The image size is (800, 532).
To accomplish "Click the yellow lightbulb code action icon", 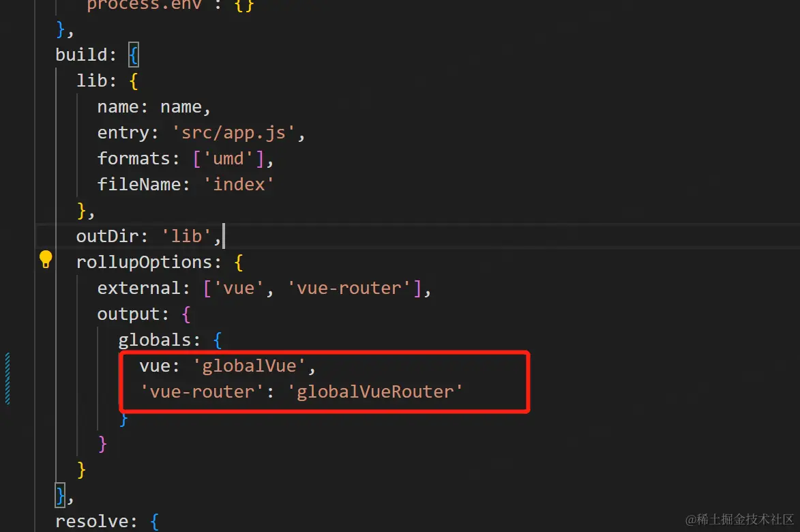I will click(46, 260).
